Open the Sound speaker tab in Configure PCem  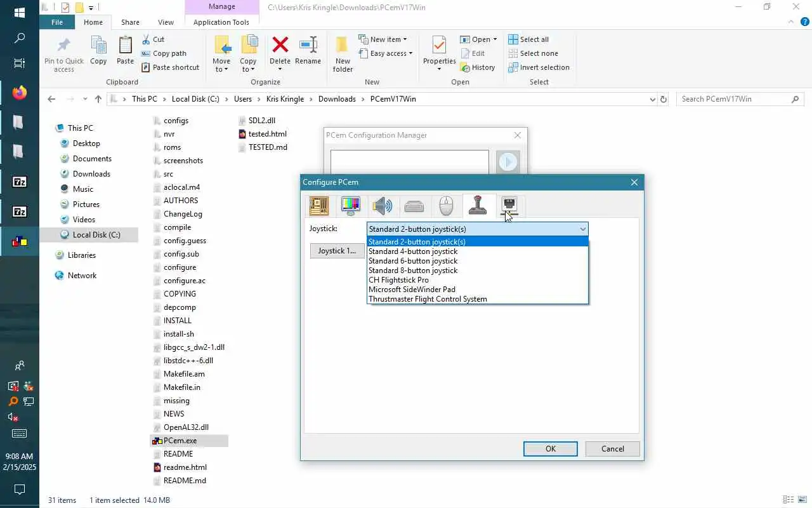click(x=383, y=206)
